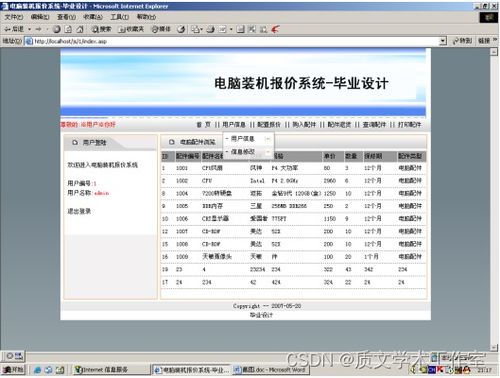Click the QQ penguin tray icon
Screen dimensions: 500x378
pyautogui.click(x=466, y=369)
